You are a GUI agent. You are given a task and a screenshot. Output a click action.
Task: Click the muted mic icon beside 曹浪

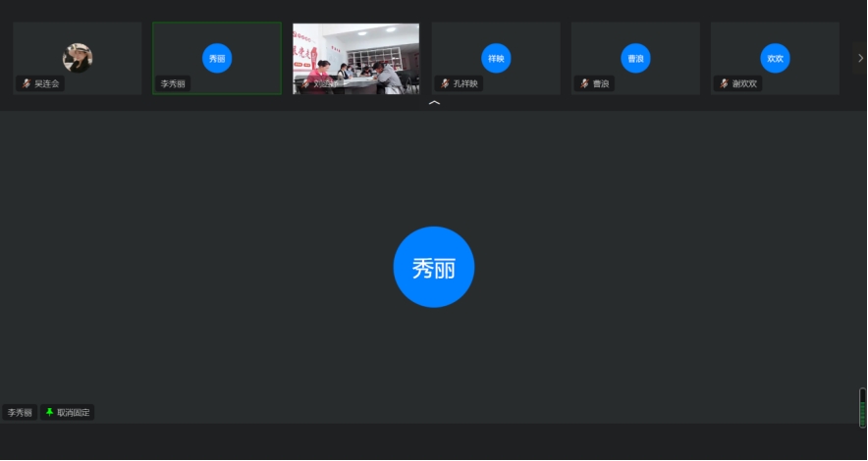coord(583,84)
